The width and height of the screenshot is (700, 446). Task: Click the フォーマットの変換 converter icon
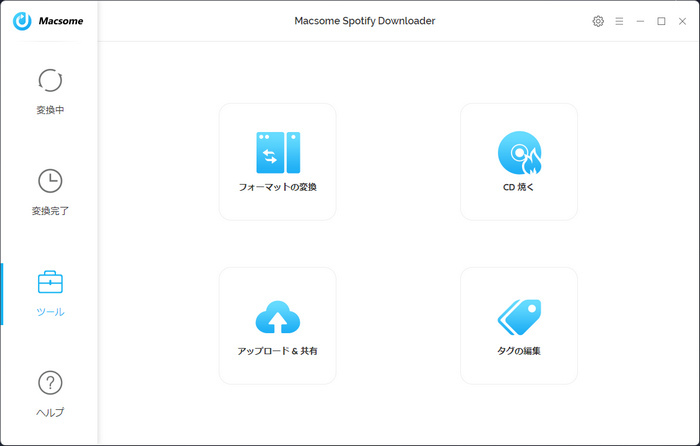(278, 152)
